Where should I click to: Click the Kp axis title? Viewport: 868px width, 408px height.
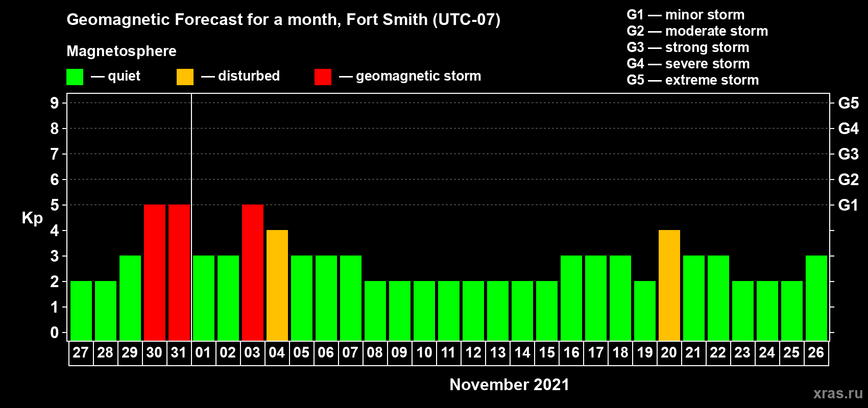(x=32, y=218)
